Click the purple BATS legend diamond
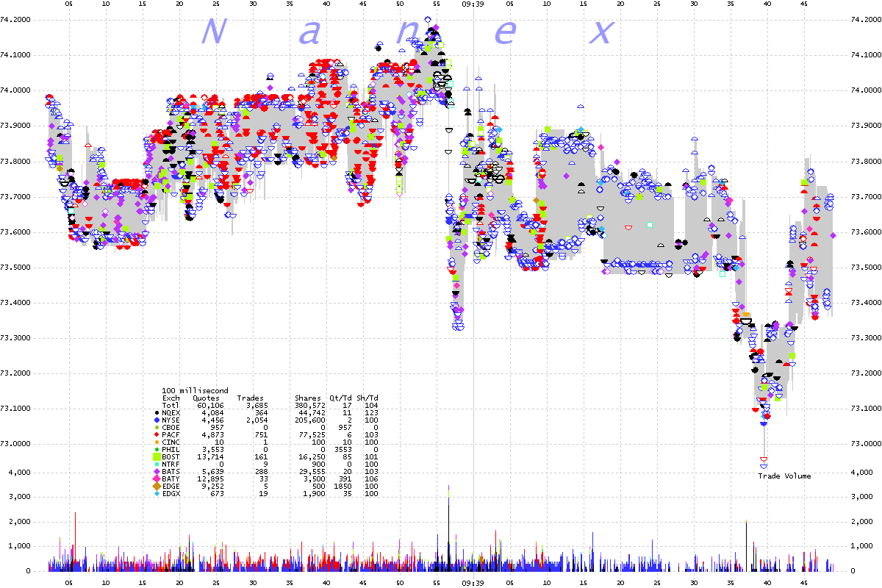Image resolution: width=882 pixels, height=588 pixels. click(x=156, y=472)
